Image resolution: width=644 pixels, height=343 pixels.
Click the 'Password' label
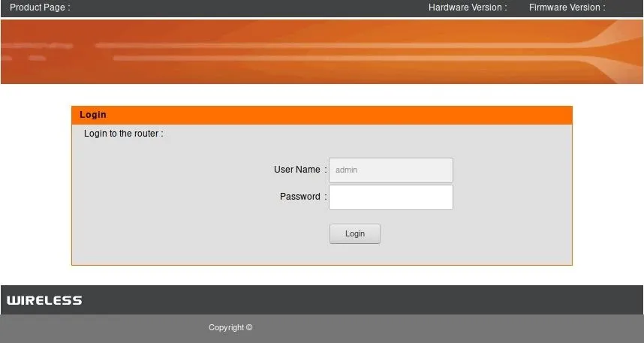pyautogui.click(x=299, y=197)
